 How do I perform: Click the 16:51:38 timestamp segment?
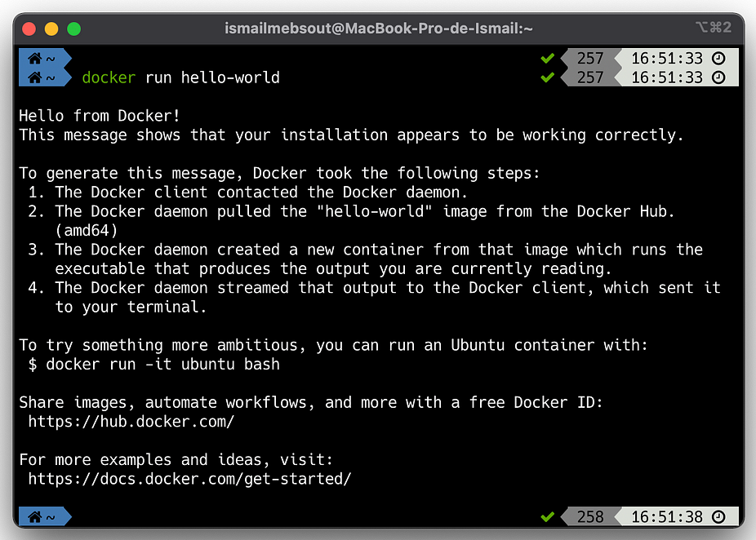[667, 517]
